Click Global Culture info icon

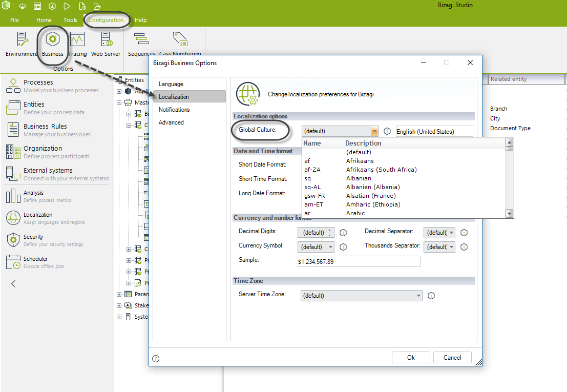click(x=387, y=131)
